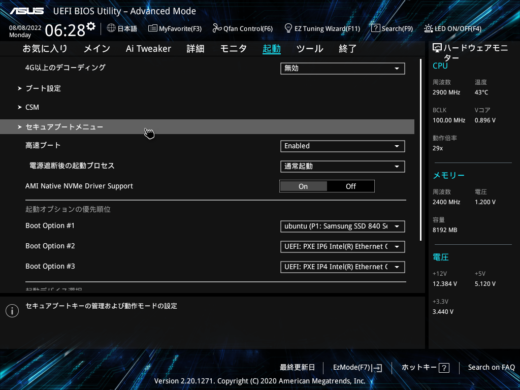The image size is (520, 390).
Task: Open Search(F9) question mark icon
Action: click(x=375, y=28)
